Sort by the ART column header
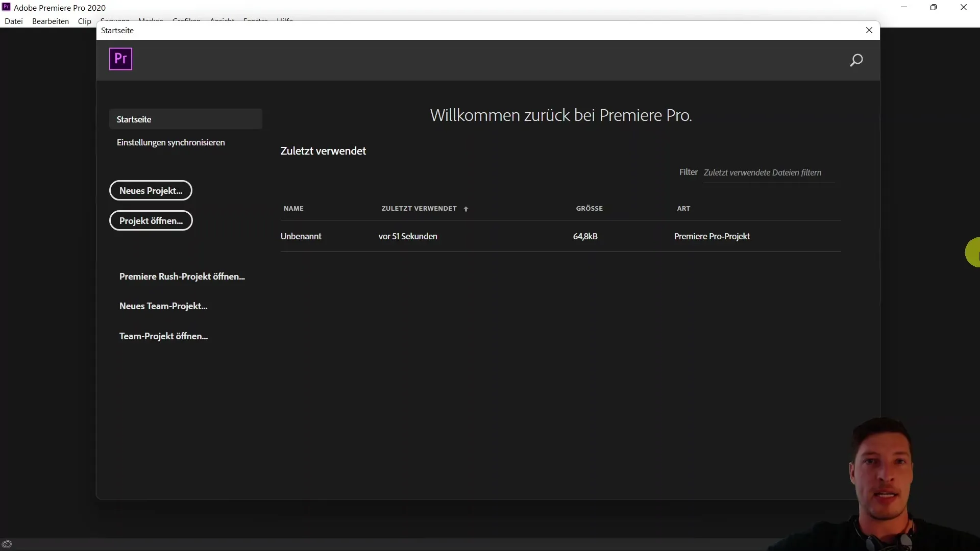Viewport: 980px width, 551px height. (x=683, y=208)
